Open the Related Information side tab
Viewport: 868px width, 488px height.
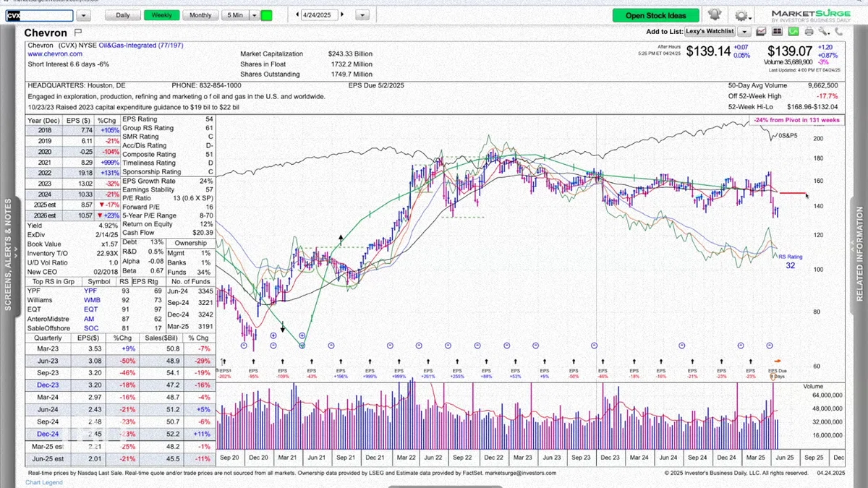(x=860, y=254)
